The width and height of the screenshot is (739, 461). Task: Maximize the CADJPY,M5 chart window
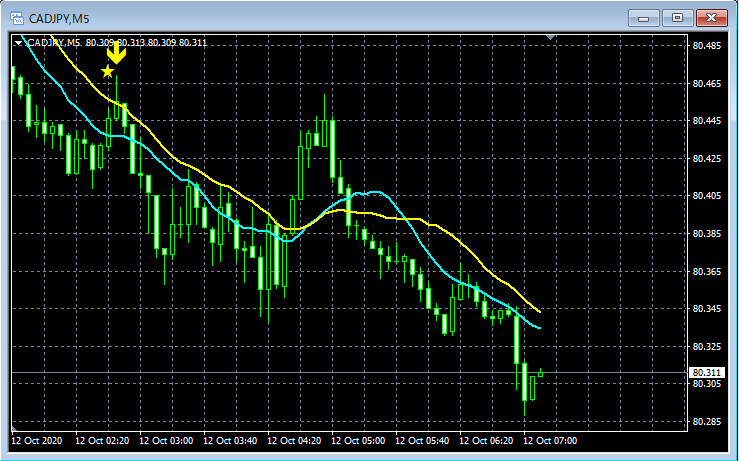pos(677,18)
